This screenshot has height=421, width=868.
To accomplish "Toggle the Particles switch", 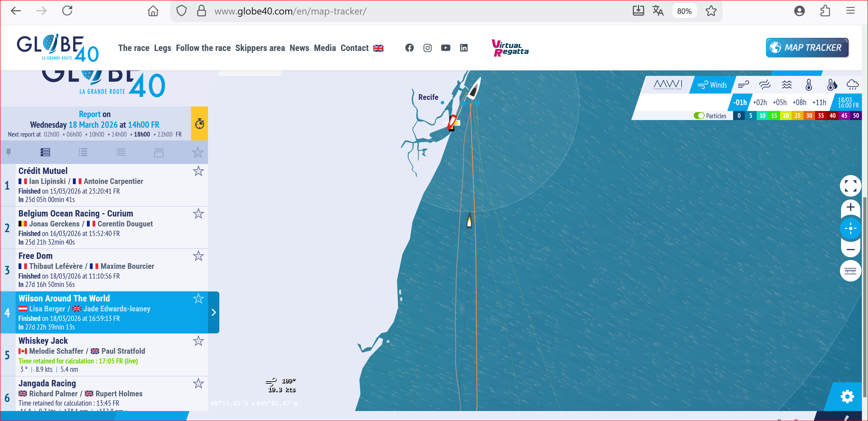I will [699, 116].
